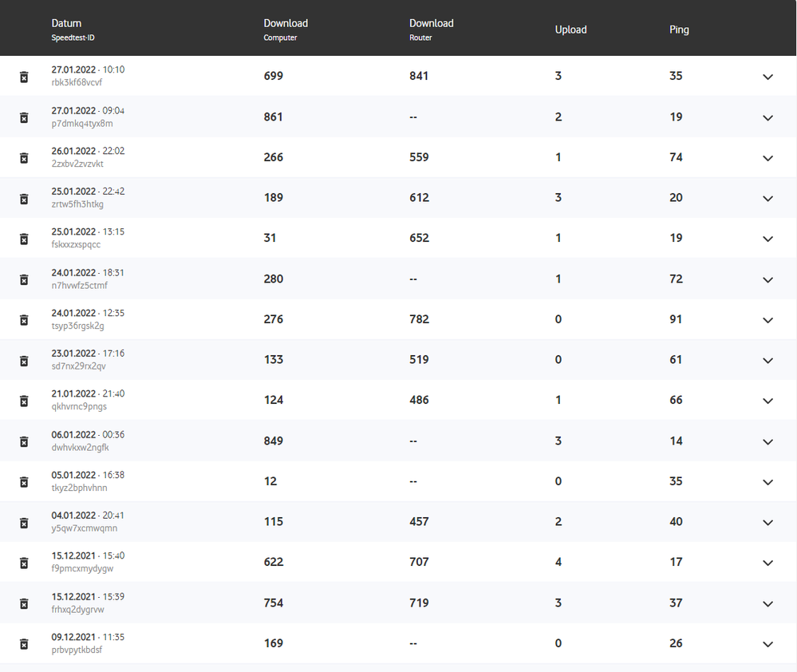Viewport: 797px width, 672px height.
Task: Delete the 15.12.2021 15:40 test entry
Action: click(24, 563)
